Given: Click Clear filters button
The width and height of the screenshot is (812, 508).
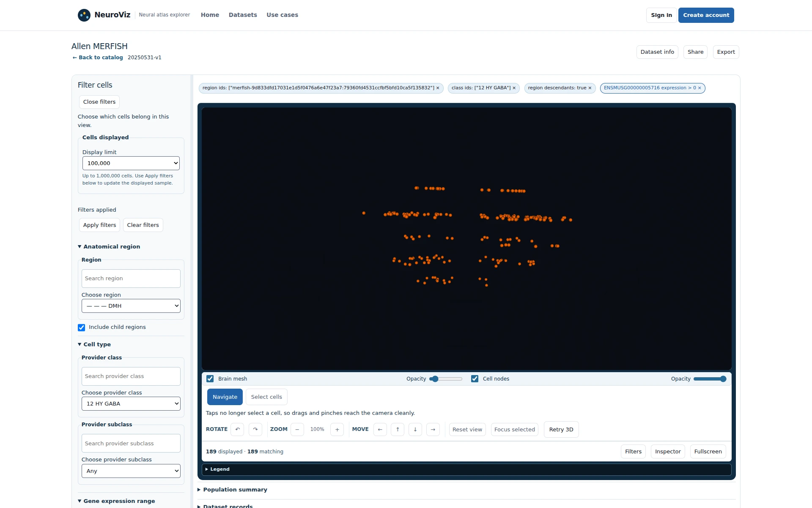Looking at the screenshot, I should (x=143, y=225).
